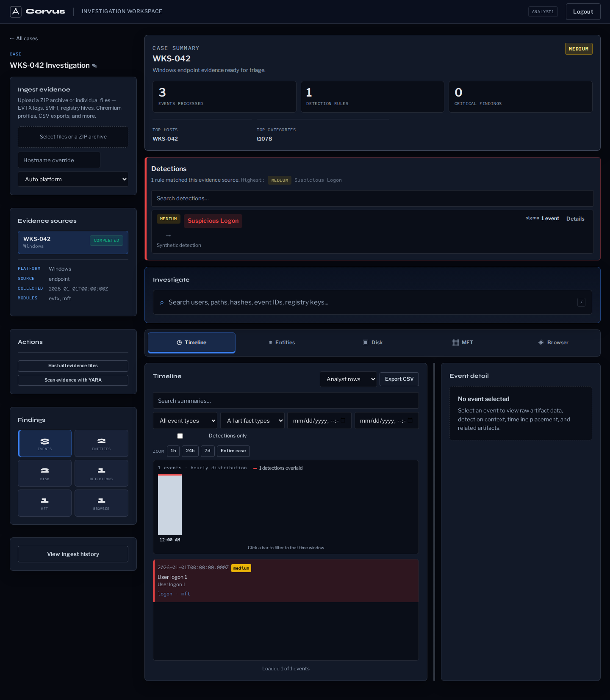Open the 1 Browser findings tile
Image resolution: width=610 pixels, height=700 pixels.
tap(101, 503)
